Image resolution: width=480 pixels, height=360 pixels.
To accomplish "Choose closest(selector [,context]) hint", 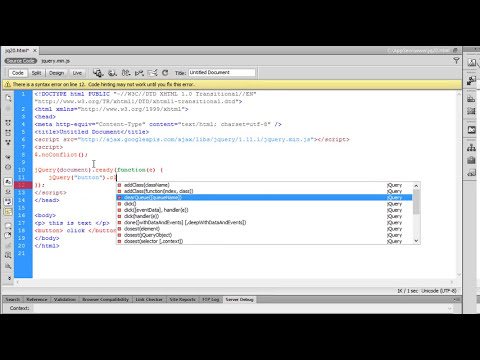I will (x=264, y=241).
